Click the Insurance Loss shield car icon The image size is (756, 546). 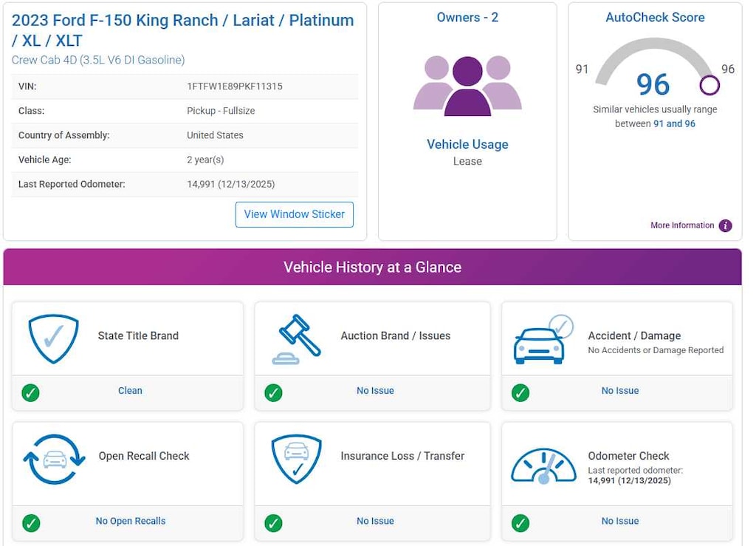[296, 459]
